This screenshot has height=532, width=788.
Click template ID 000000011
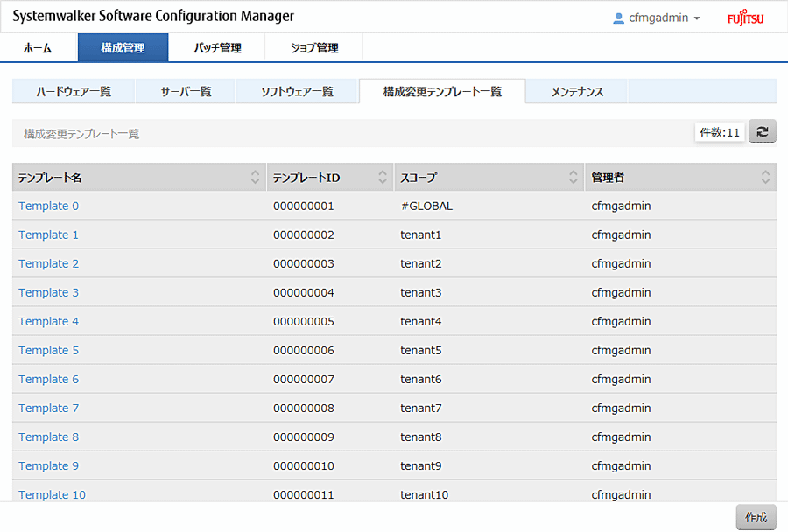point(304,495)
